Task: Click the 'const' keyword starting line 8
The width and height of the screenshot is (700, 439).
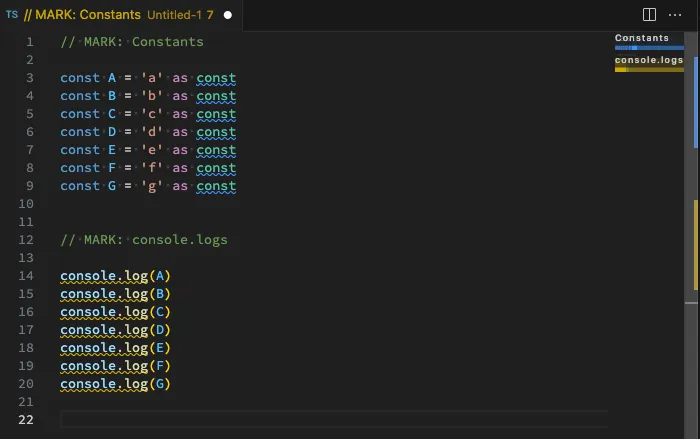Action: (x=80, y=168)
